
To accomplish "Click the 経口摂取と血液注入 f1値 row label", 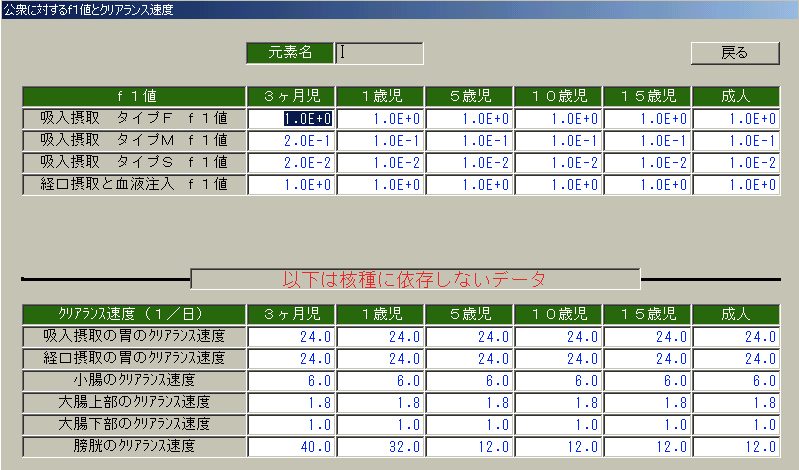I will pyautogui.click(x=134, y=184).
